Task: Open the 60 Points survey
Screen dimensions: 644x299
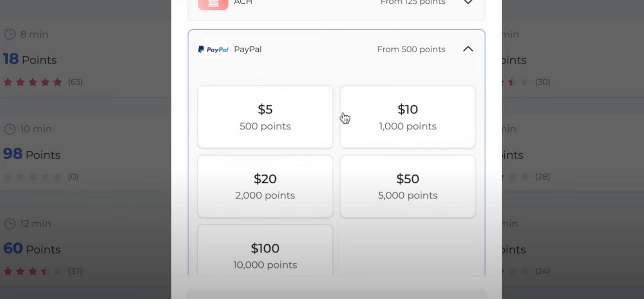Action: tap(32, 249)
